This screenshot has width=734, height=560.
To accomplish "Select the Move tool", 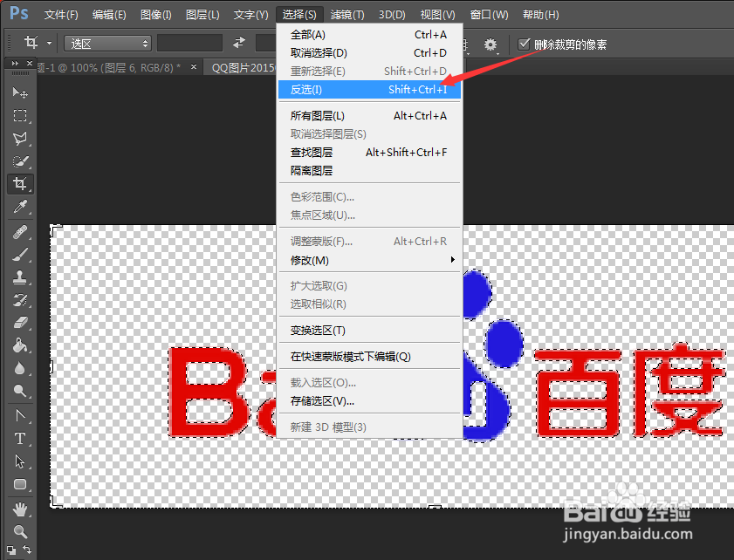I will tap(20, 92).
